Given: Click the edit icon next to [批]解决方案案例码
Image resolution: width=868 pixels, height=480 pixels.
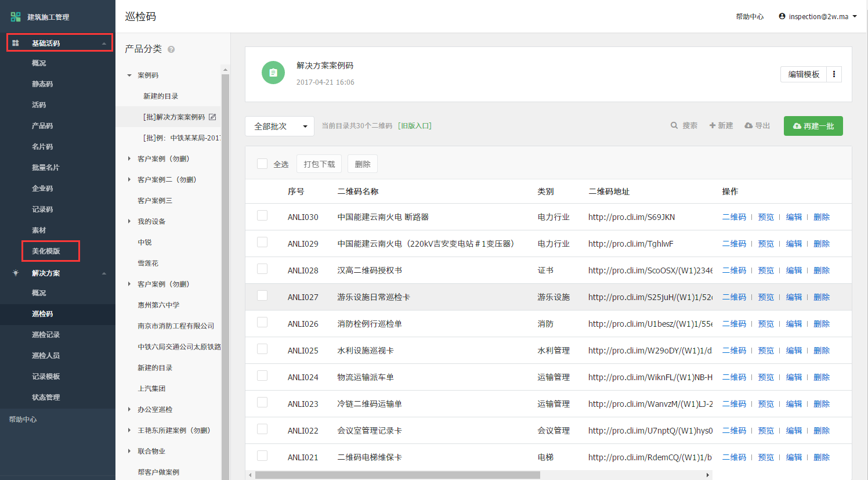Looking at the screenshot, I should pos(212,117).
